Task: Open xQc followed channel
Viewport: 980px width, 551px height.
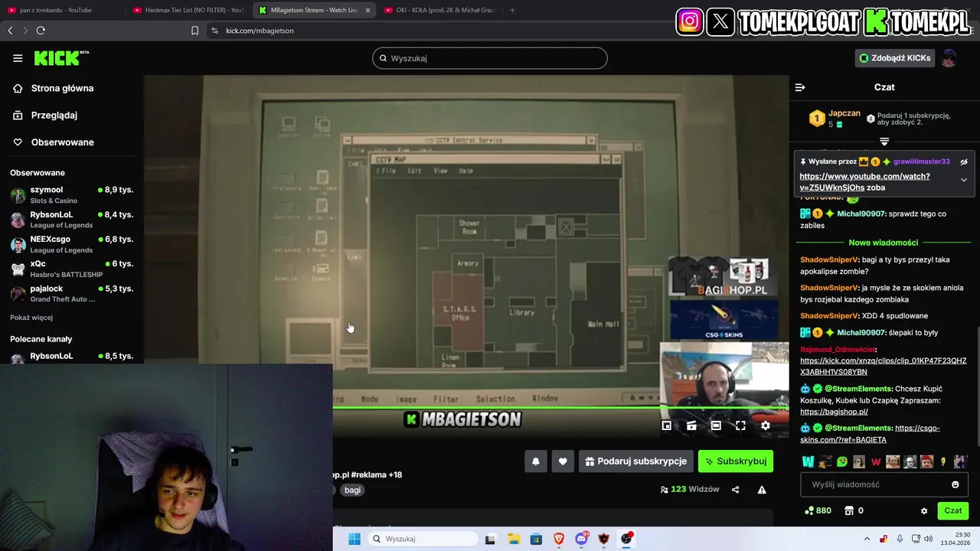Action: pos(71,269)
